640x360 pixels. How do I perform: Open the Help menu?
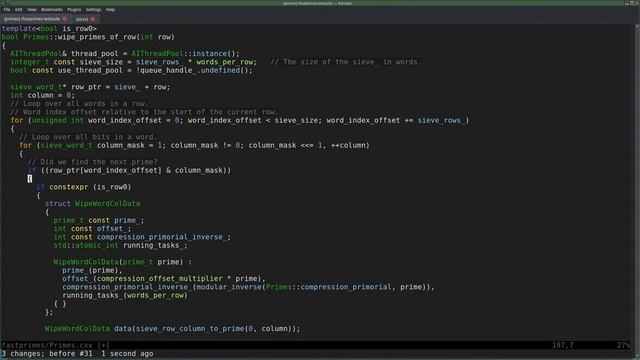point(110,9)
